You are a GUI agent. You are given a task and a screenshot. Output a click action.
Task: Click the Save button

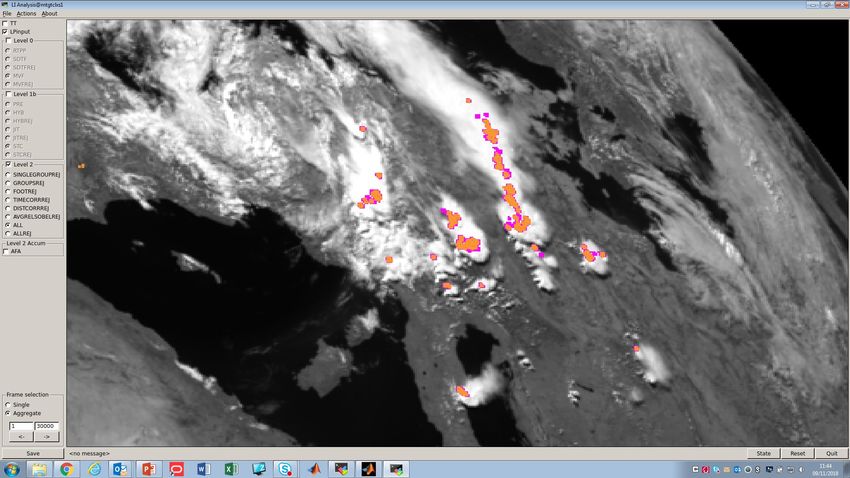click(33, 453)
